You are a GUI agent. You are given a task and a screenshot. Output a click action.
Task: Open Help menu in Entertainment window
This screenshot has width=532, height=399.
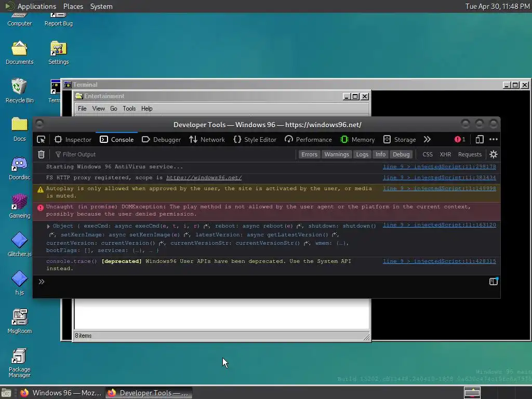[147, 109]
